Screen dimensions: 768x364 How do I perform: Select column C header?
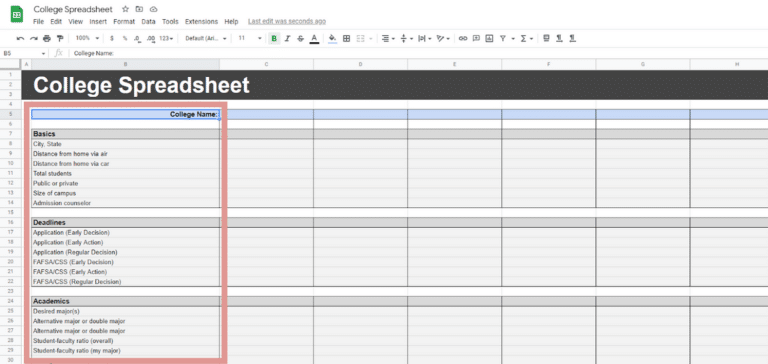[x=266, y=64]
